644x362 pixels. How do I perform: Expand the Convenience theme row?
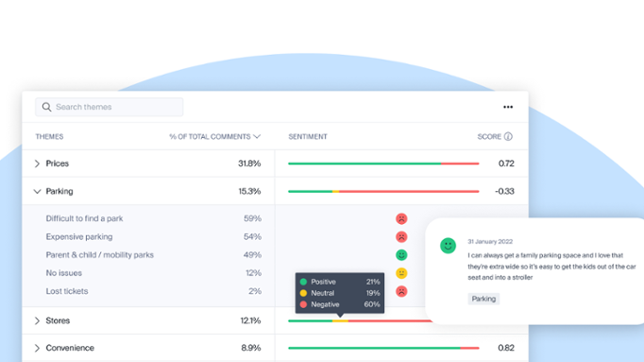click(37, 348)
